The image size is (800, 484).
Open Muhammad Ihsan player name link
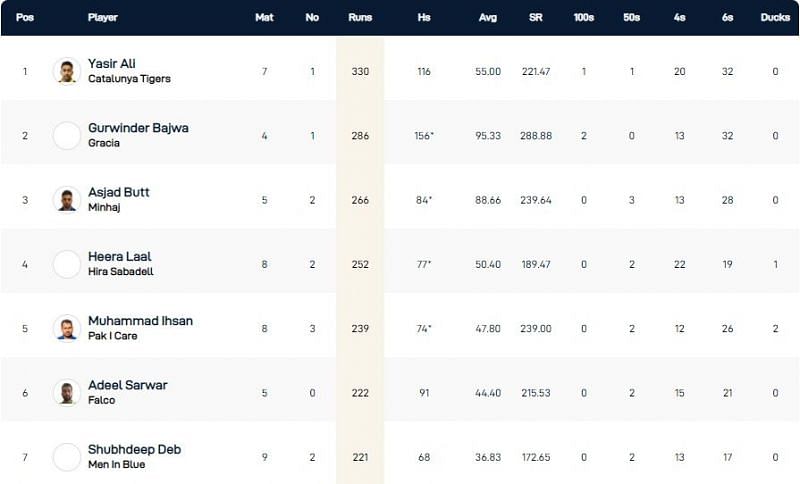pyautogui.click(x=140, y=321)
